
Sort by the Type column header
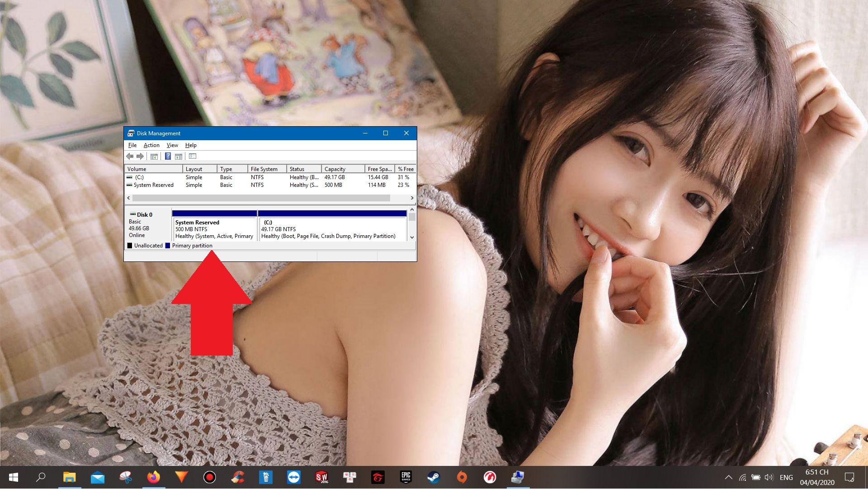coord(232,169)
